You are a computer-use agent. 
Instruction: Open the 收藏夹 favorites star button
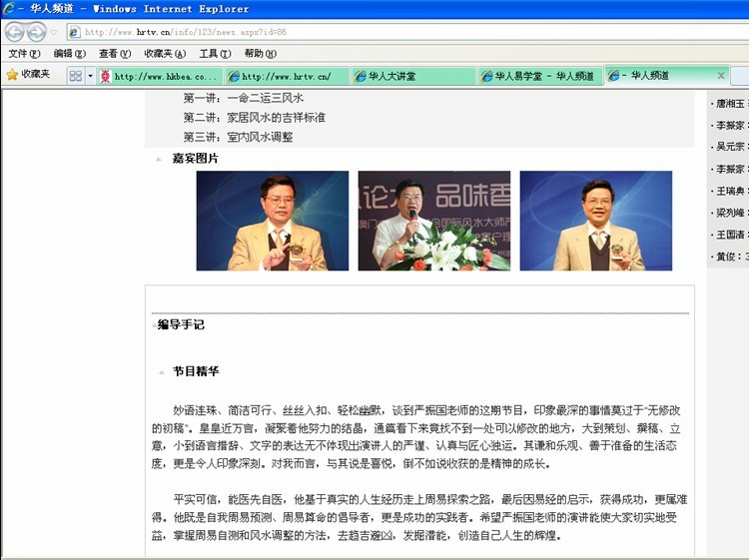pos(29,74)
